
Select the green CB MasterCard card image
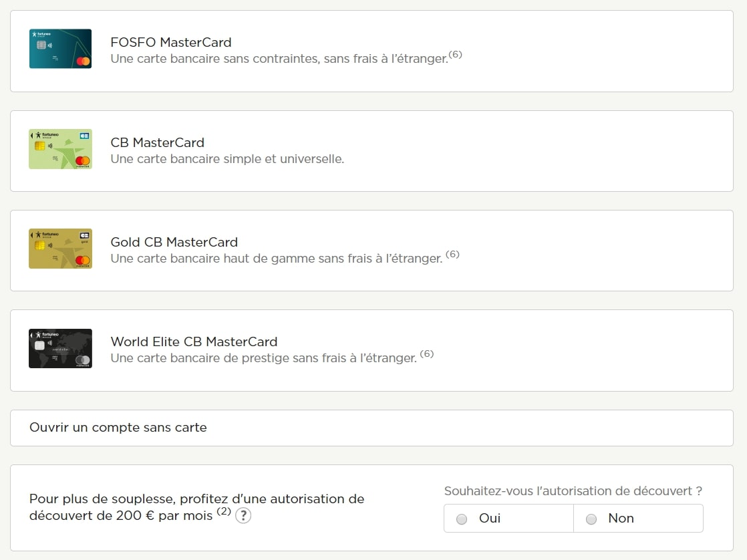61,149
